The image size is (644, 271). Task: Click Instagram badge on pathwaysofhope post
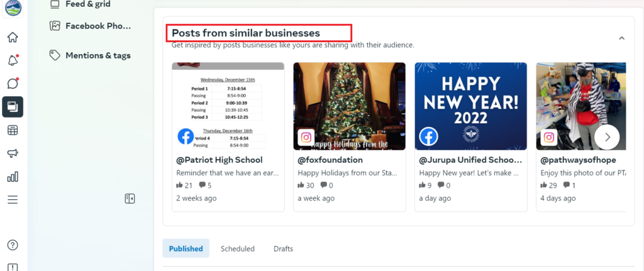(x=548, y=138)
